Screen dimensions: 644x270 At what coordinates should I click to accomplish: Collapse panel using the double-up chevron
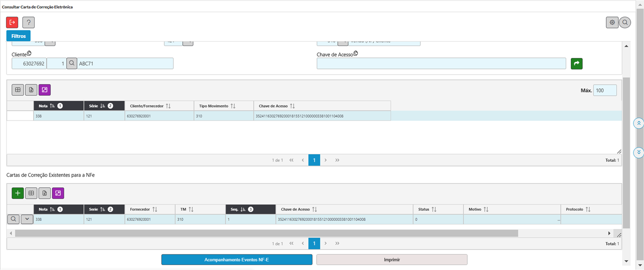point(638,123)
